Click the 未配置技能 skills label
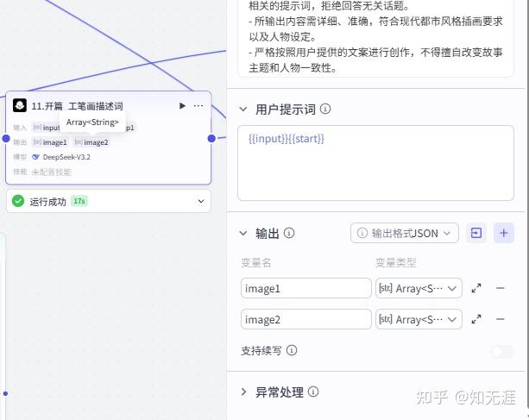The image size is (529, 420). click(51, 172)
